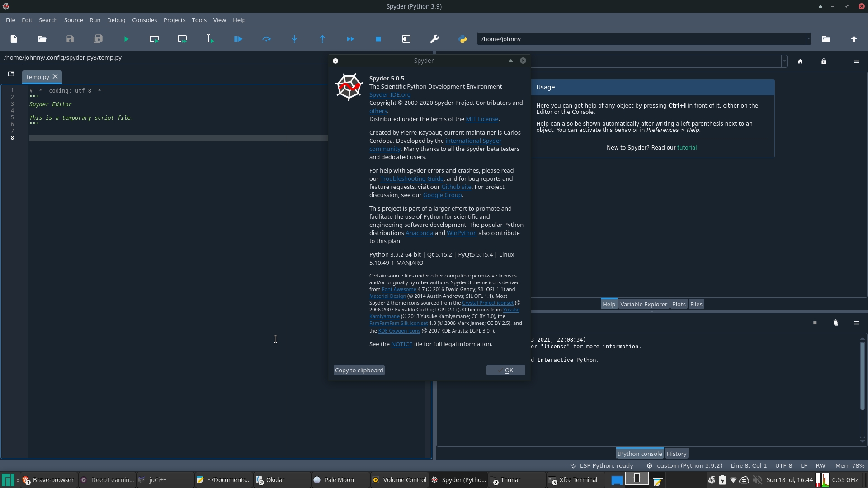The width and height of the screenshot is (868, 488).
Task: Step out of function debug icon
Action: pyautogui.click(x=322, y=39)
